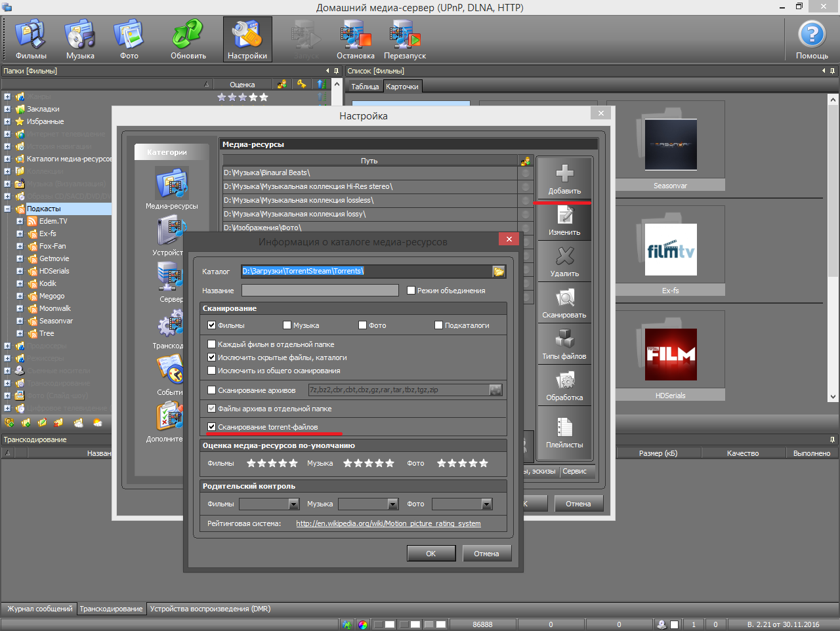Enable the Музыка scanning checkbox

287,325
